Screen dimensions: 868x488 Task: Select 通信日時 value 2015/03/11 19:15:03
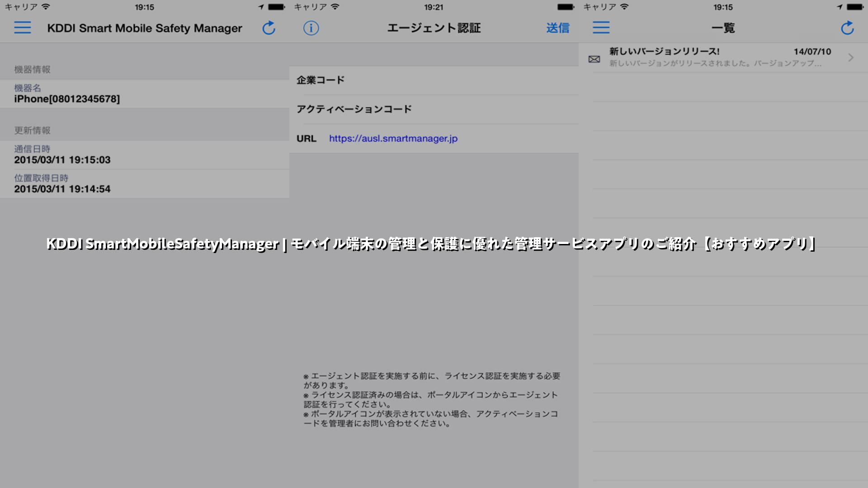click(x=62, y=160)
